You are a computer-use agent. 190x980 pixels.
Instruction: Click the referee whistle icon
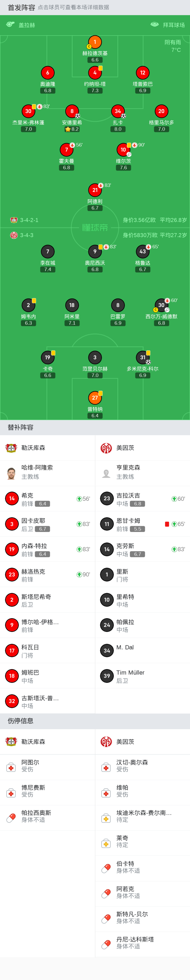coord(10,25)
